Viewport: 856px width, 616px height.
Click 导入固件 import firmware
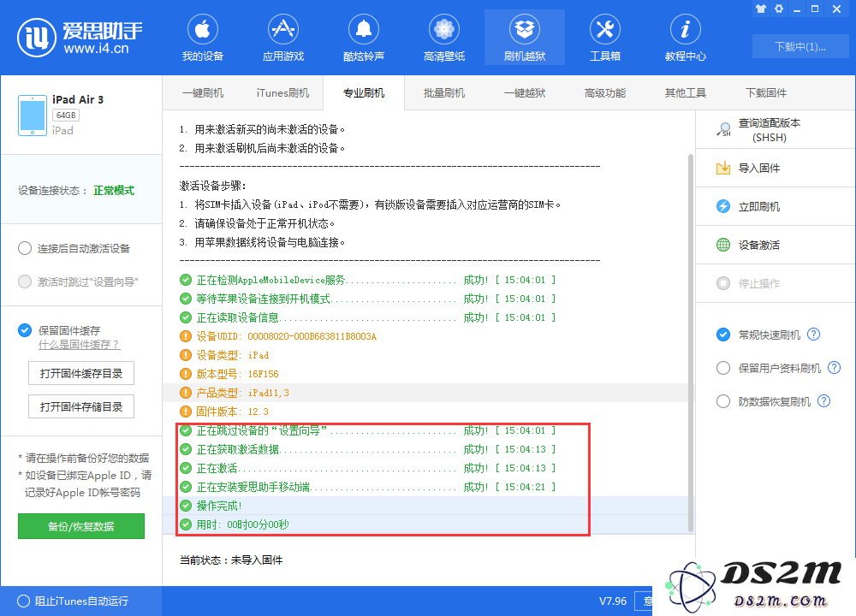(x=775, y=168)
